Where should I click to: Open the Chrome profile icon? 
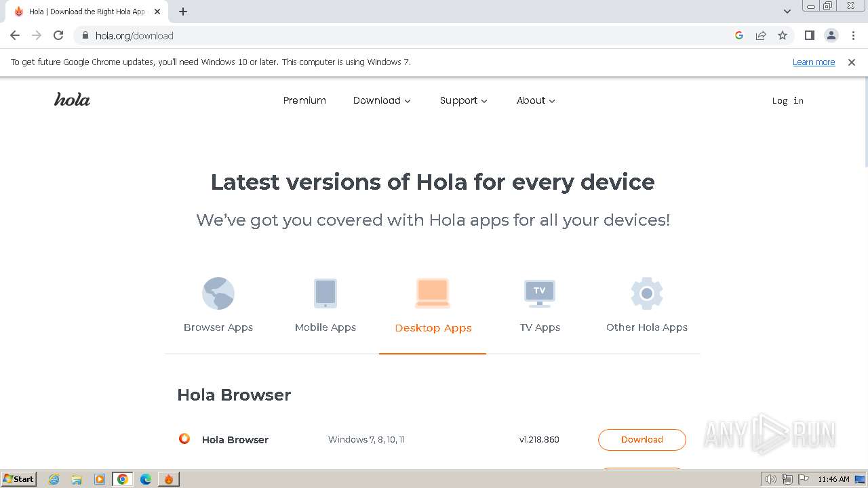(x=831, y=35)
